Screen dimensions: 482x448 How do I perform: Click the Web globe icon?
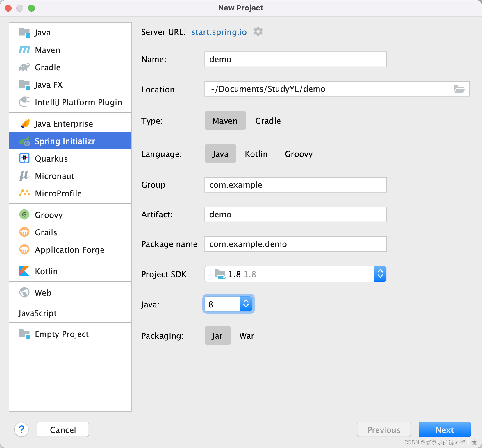tap(25, 293)
